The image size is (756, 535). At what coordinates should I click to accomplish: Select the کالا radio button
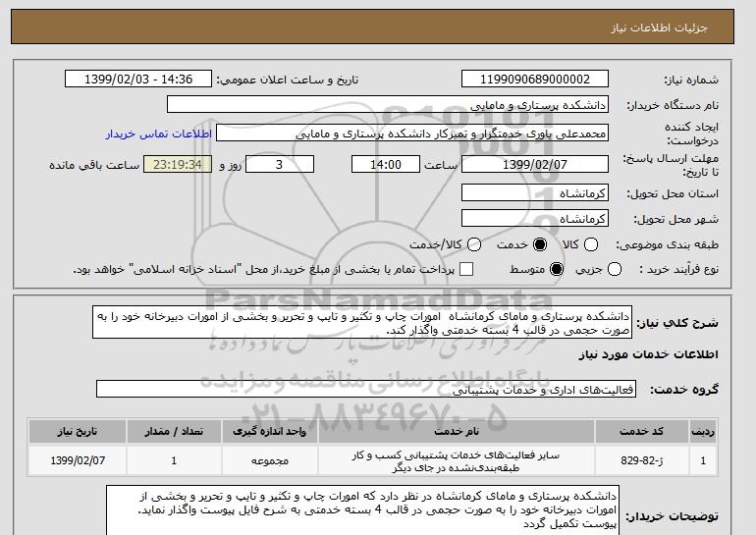pyautogui.click(x=591, y=244)
